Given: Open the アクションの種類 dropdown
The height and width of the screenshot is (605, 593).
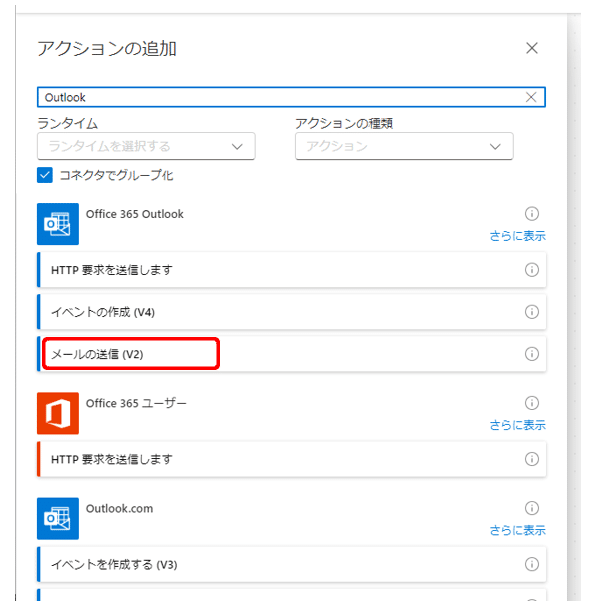Looking at the screenshot, I should click(404, 146).
